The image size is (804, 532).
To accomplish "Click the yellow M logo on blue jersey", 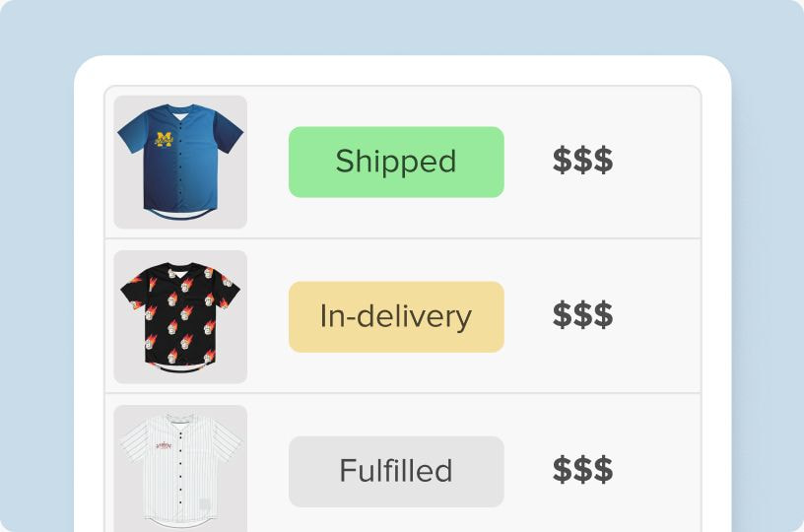I will point(163,140).
